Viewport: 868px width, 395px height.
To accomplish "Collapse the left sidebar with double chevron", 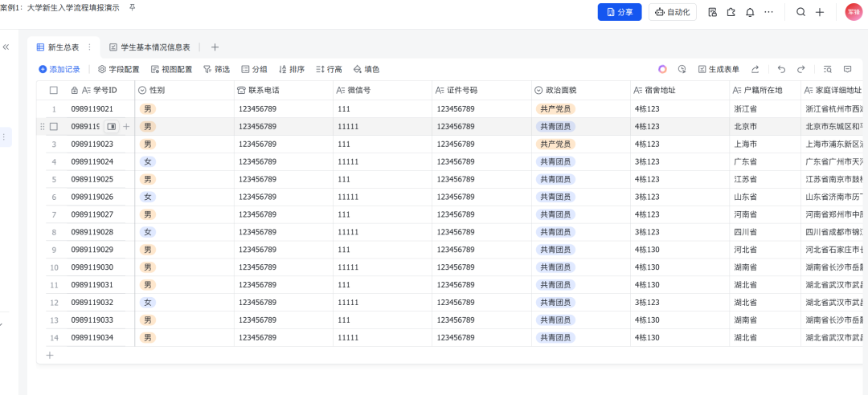I will 6,47.
